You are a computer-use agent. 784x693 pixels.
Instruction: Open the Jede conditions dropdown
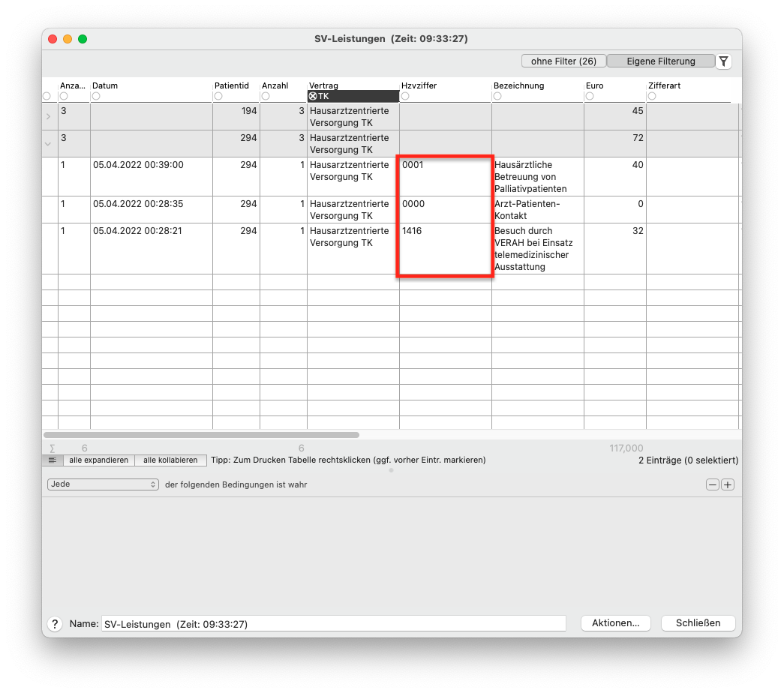point(103,484)
